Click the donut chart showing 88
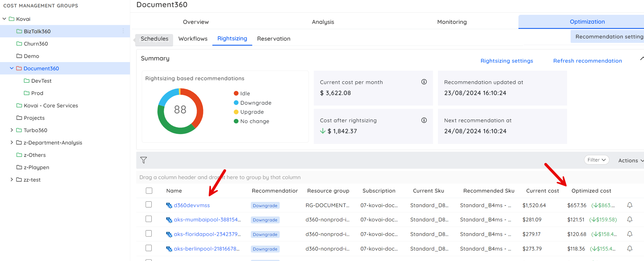644x261 pixels. (180, 111)
